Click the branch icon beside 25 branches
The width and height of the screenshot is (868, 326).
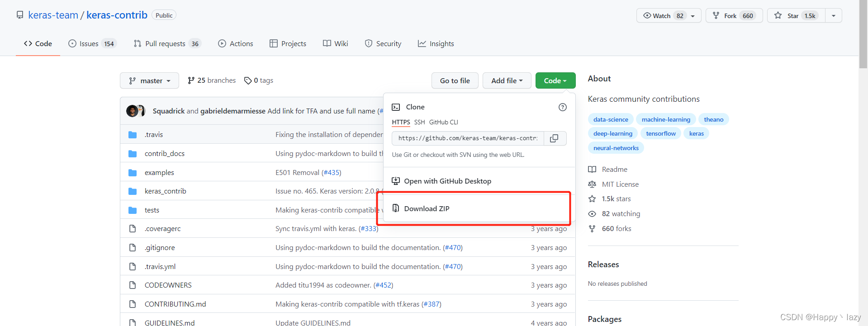[x=191, y=80]
